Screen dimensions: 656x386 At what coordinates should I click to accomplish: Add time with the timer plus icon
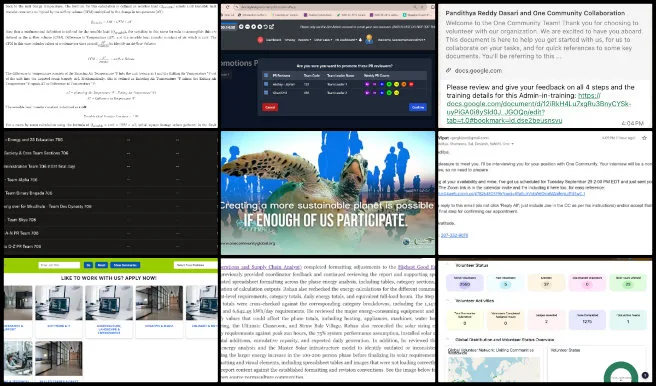pyautogui.click(x=241, y=27)
